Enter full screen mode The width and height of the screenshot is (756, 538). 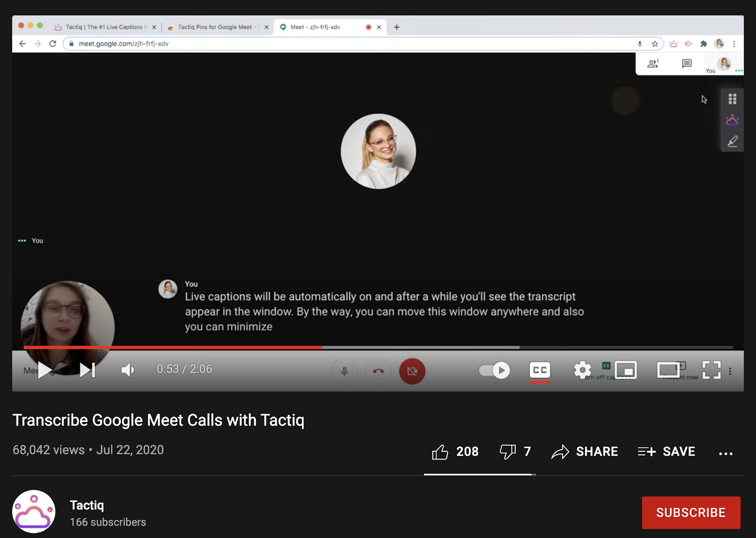pos(711,370)
